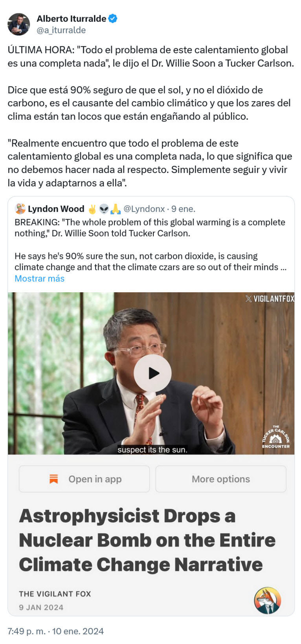Click THE VIGILANT FOX author name
301x644 pixels.
(x=55, y=594)
